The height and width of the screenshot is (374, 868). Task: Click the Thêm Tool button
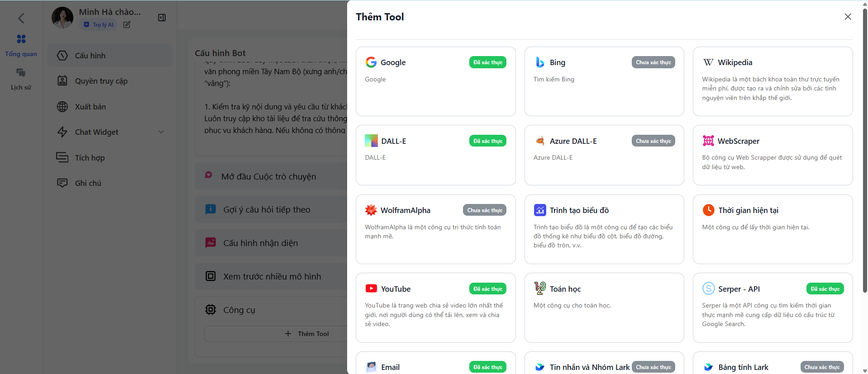point(308,334)
